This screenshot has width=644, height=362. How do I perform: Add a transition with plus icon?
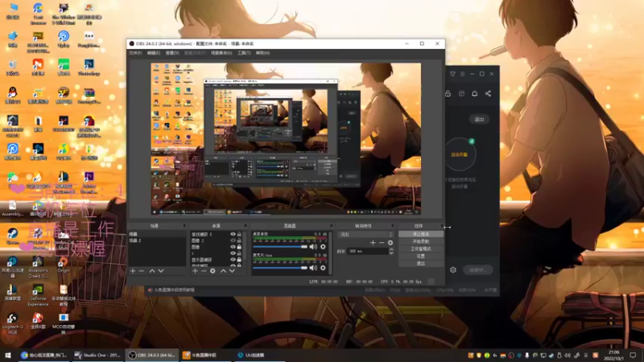pos(373,243)
